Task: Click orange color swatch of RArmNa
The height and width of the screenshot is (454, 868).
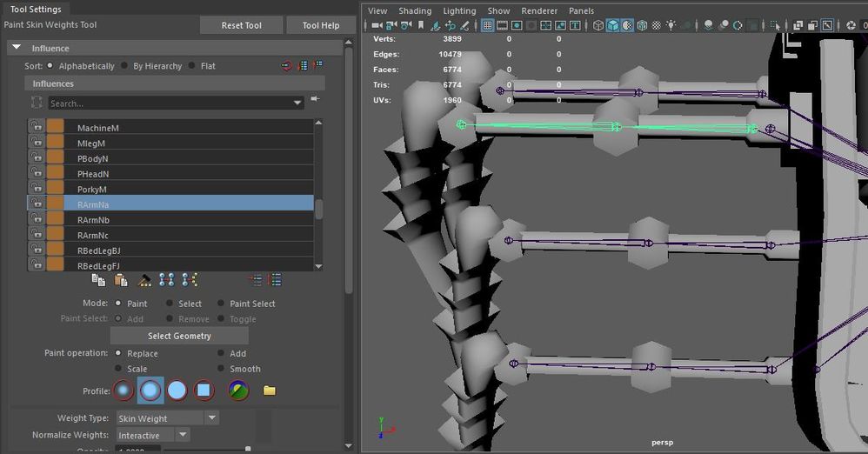Action: tap(55, 204)
